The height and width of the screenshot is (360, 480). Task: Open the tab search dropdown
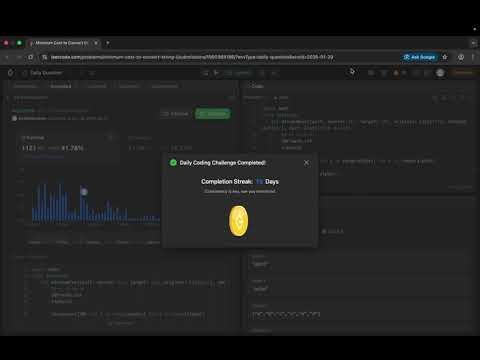474,43
